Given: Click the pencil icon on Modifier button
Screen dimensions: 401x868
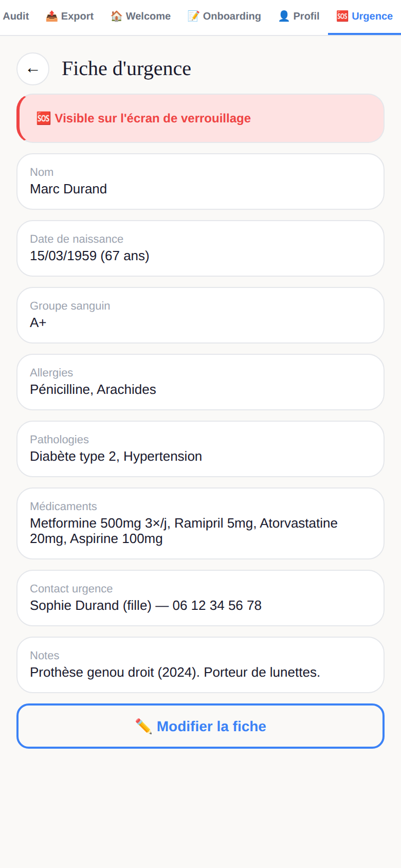Looking at the screenshot, I should [143, 726].
